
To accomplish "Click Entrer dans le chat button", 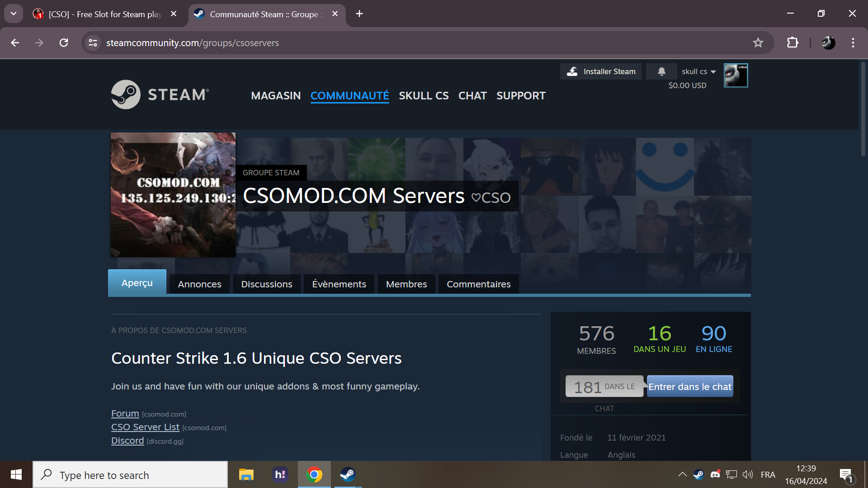I will [689, 387].
